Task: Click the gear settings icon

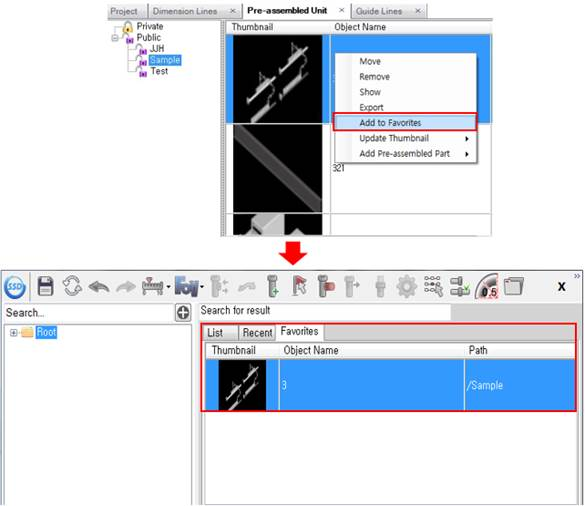Action: (407, 287)
